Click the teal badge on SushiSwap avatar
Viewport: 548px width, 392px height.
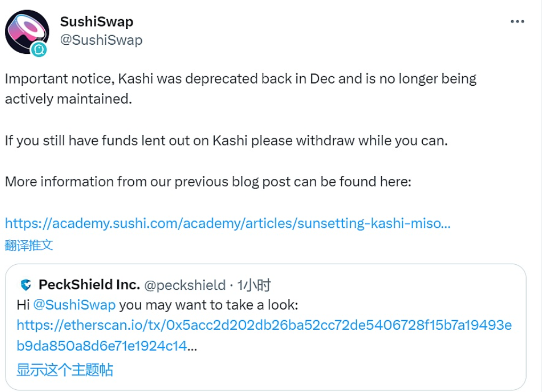(39, 50)
